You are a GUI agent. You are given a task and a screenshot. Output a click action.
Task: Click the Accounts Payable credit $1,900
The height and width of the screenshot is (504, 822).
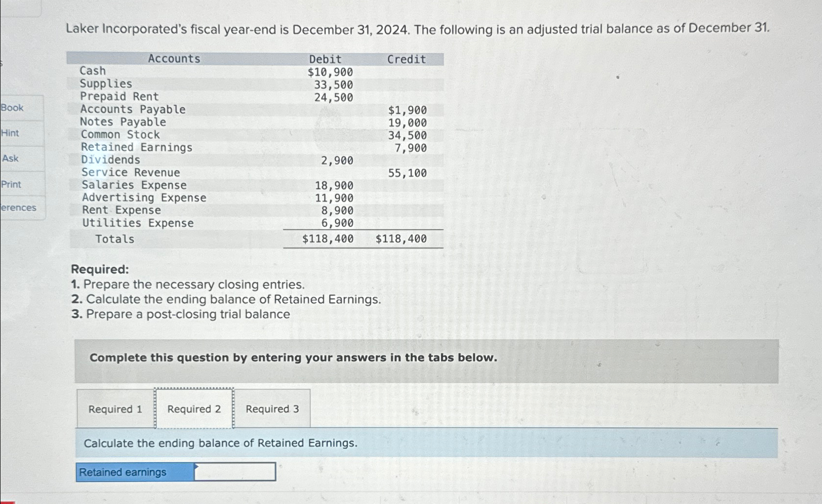coord(407,110)
